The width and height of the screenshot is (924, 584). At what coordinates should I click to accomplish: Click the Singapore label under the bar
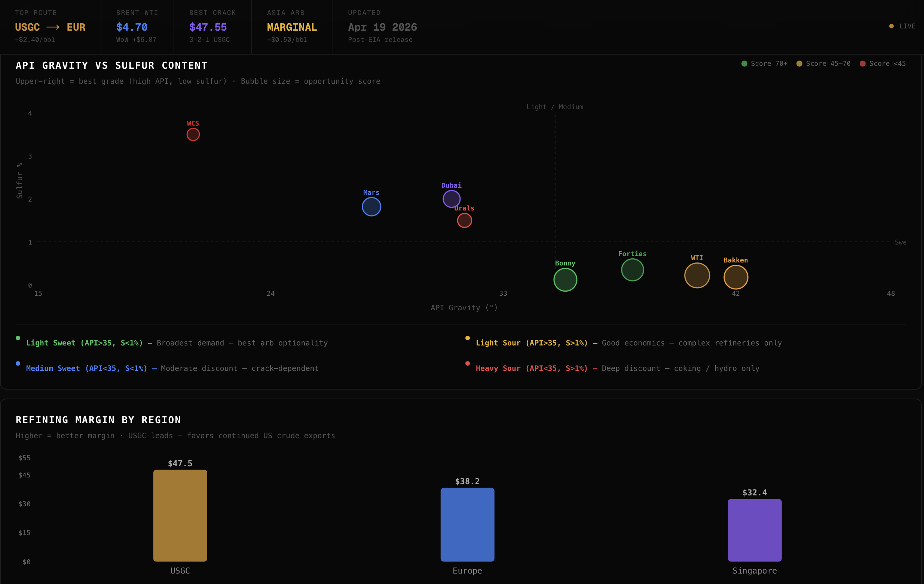pyautogui.click(x=755, y=571)
